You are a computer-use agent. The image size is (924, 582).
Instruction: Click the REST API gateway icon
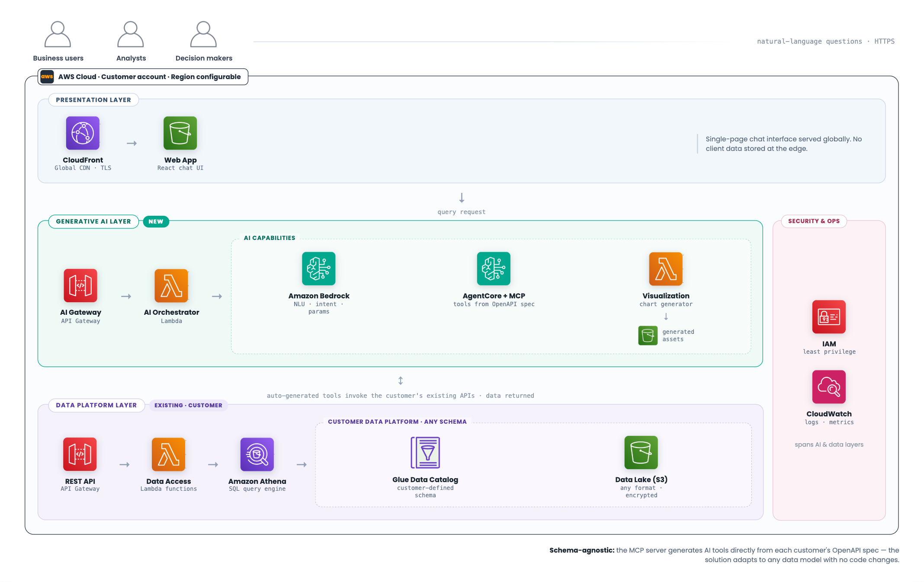(x=80, y=454)
